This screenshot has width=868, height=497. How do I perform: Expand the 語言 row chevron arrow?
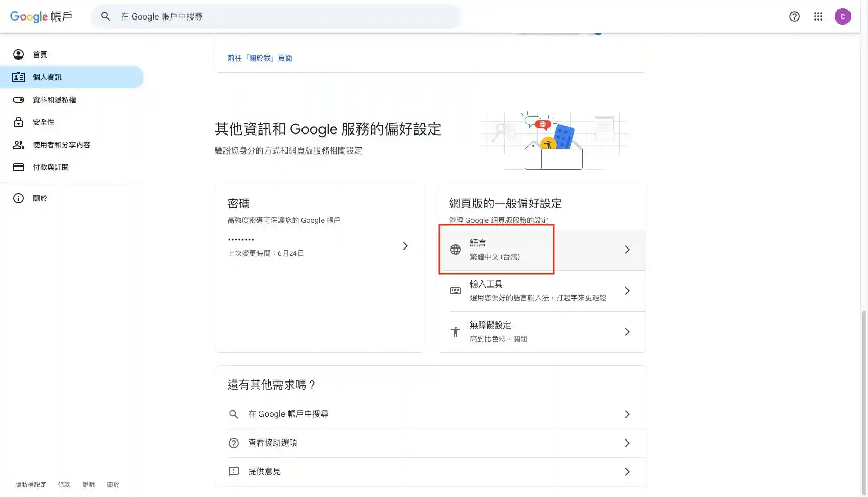coord(627,250)
